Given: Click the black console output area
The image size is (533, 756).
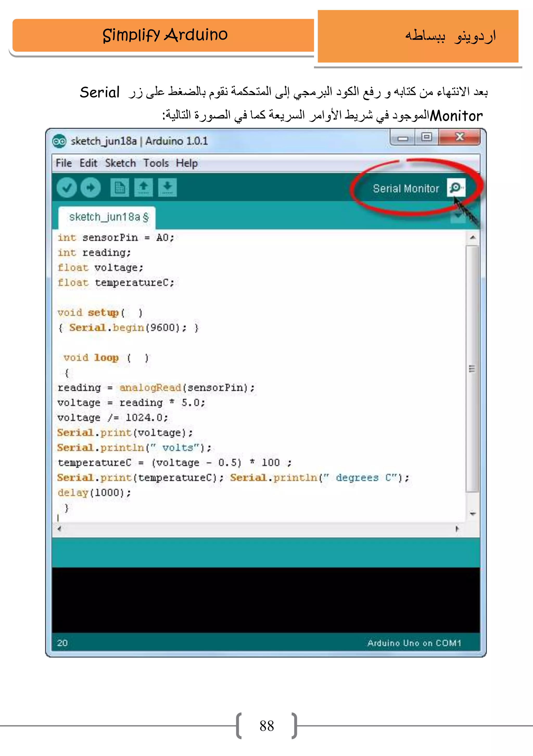Looking at the screenshot, I should (266, 600).
